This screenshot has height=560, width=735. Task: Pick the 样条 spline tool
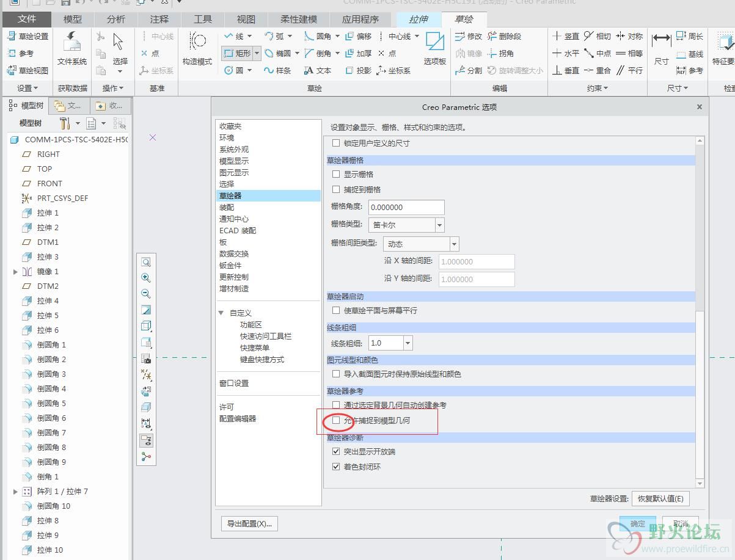pos(277,70)
